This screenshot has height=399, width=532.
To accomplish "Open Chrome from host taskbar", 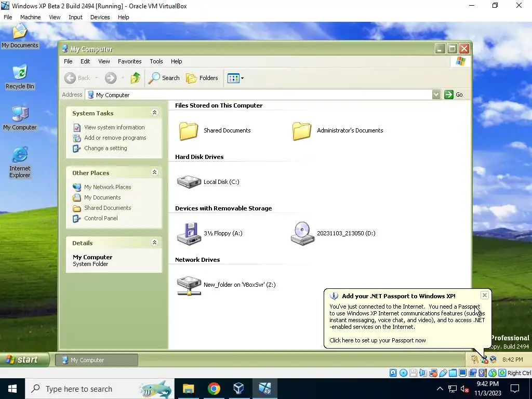I will coord(214,389).
